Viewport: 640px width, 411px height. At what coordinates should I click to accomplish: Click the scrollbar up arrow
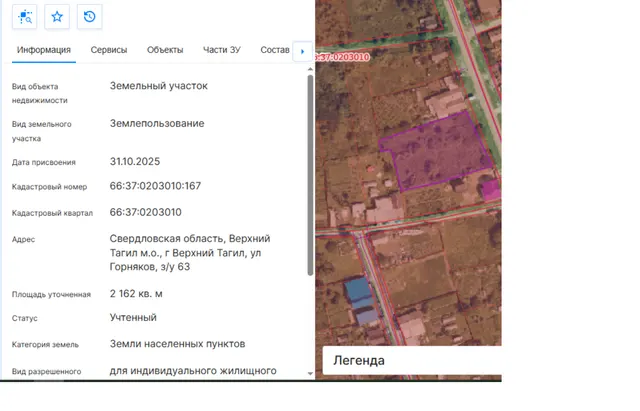pos(310,69)
